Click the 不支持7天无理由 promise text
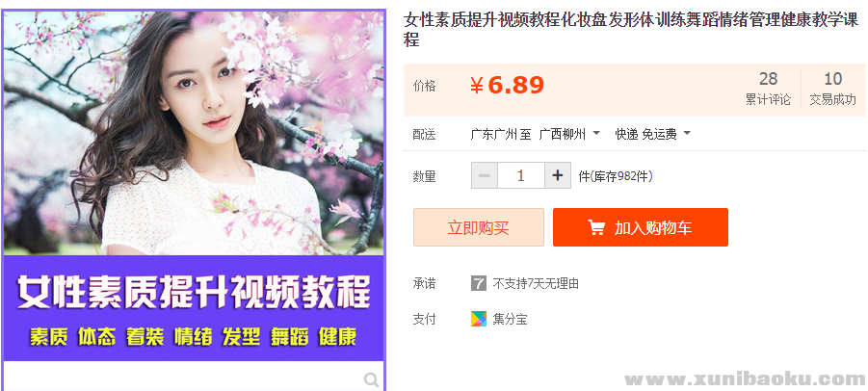 tap(536, 284)
